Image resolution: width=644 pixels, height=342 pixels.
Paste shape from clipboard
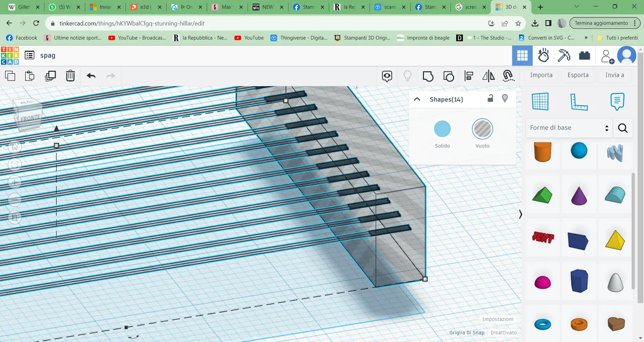point(29,75)
